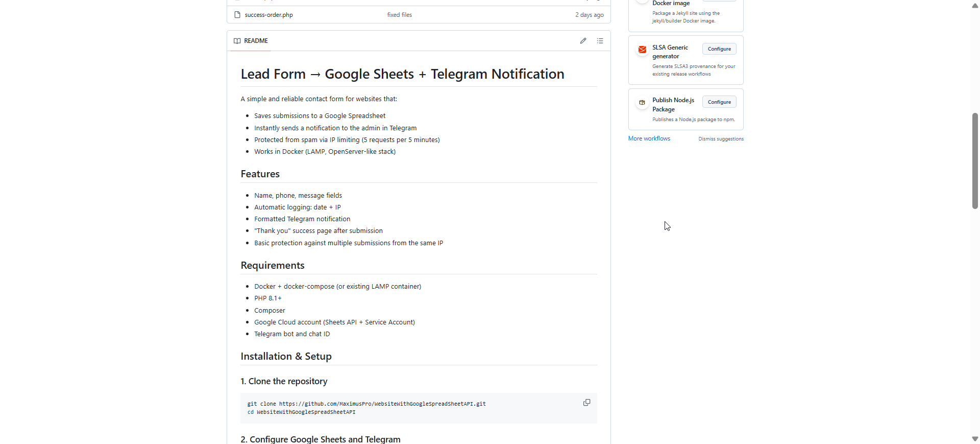The width and height of the screenshot is (980, 444).
Task: Click the "Protected from spam via IP limiting" bullet
Action: click(x=347, y=140)
